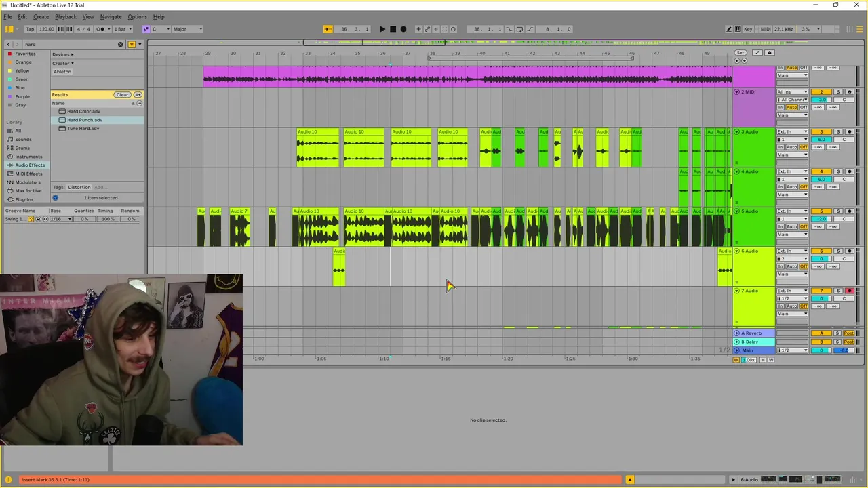
Task: Enable the Loop switch in transport
Action: pyautogui.click(x=519, y=29)
